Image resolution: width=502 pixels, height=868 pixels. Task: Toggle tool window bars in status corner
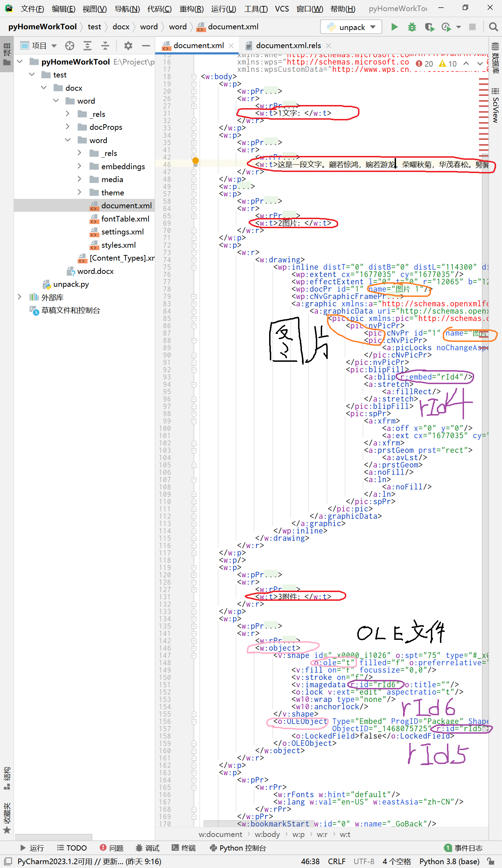click(x=8, y=861)
